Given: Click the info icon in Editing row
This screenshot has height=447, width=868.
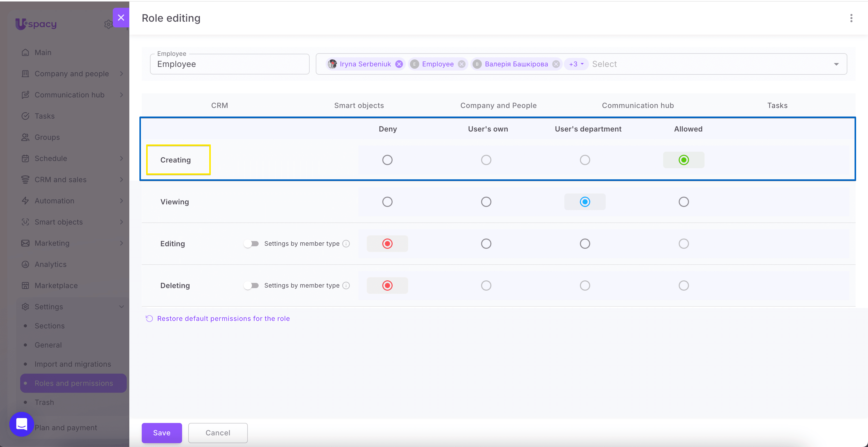Looking at the screenshot, I should [x=346, y=244].
